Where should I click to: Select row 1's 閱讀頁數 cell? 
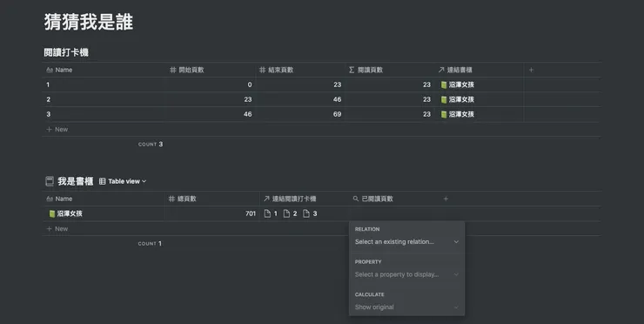[x=391, y=84]
